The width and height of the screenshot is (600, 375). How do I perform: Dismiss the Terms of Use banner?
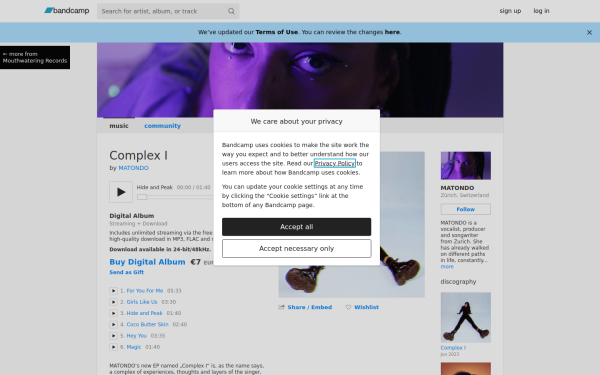click(589, 33)
